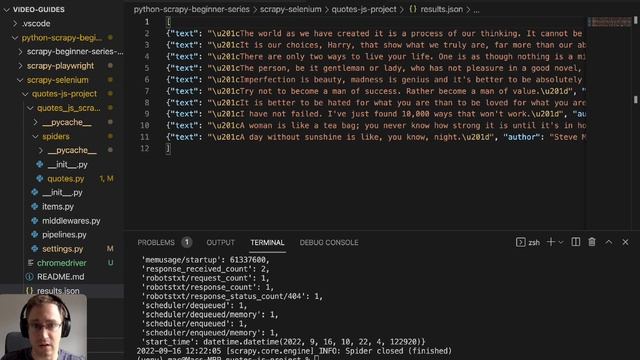
Task: Click the U status marker beside chromedriver
Action: (110, 263)
